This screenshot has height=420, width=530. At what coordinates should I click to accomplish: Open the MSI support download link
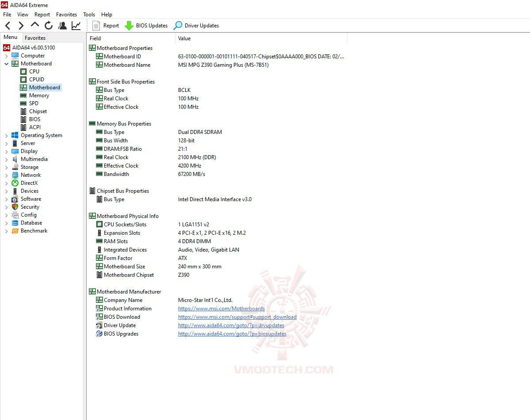click(237, 317)
